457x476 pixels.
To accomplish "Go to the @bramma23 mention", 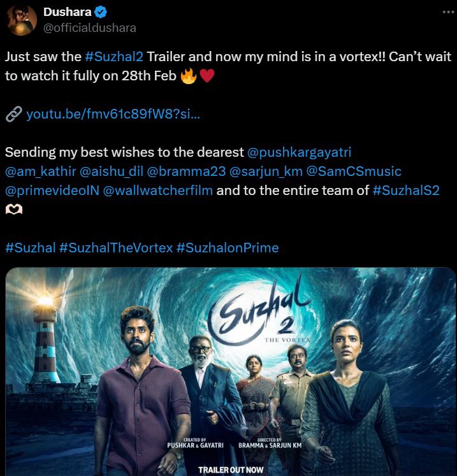I will (186, 171).
